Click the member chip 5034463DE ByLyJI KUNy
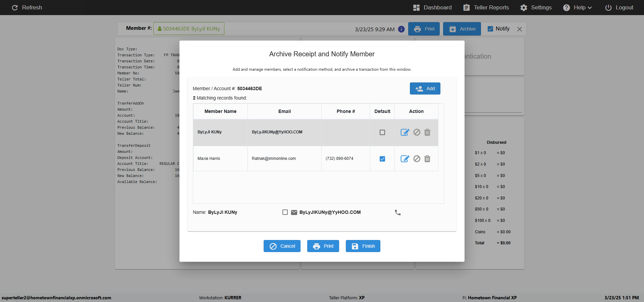The height and width of the screenshot is (302, 644). tap(189, 28)
